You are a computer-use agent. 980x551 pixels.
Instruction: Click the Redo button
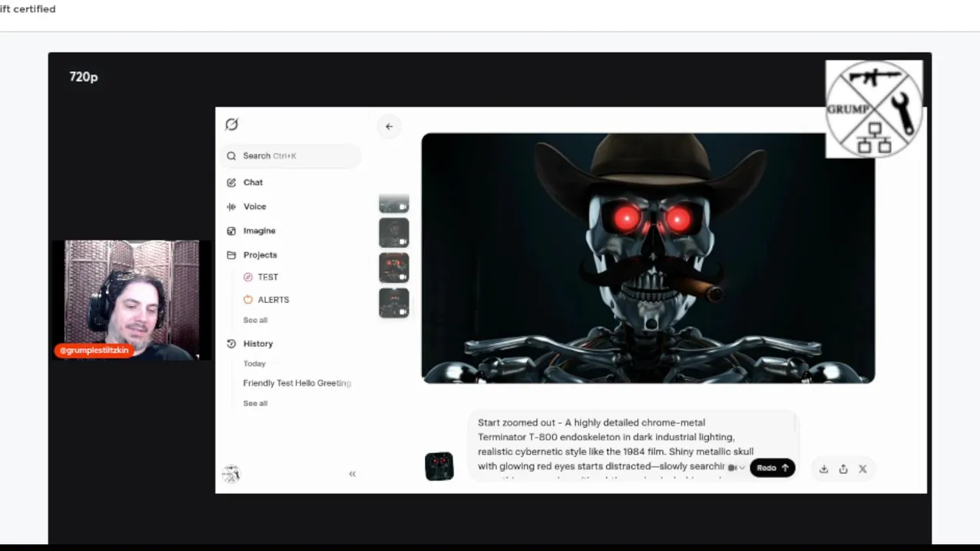tap(773, 468)
